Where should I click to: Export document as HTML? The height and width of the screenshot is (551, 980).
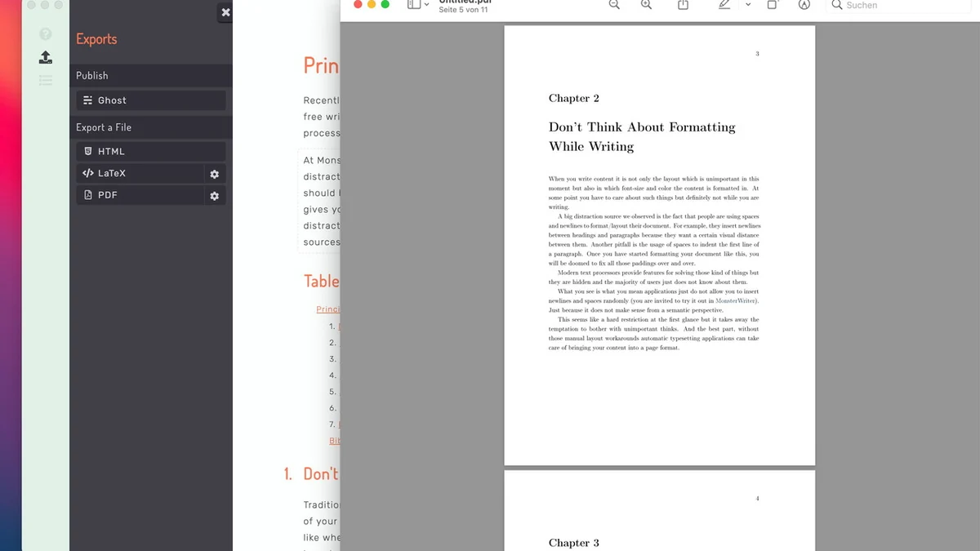coord(150,152)
